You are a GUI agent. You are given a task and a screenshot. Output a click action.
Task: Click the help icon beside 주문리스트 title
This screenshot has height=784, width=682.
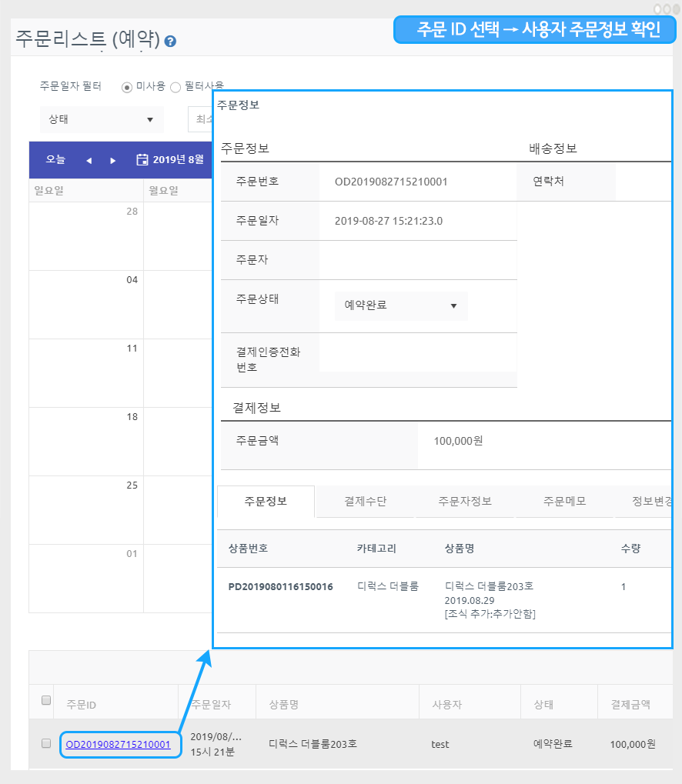[170, 42]
